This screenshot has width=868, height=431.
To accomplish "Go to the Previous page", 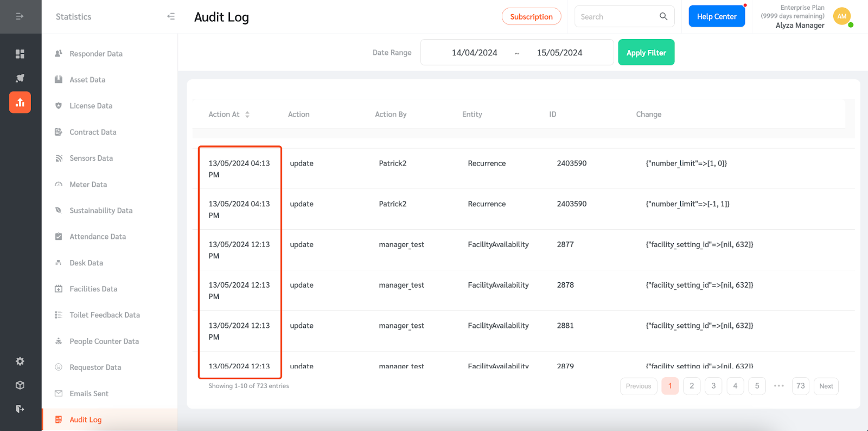I will pyautogui.click(x=639, y=386).
